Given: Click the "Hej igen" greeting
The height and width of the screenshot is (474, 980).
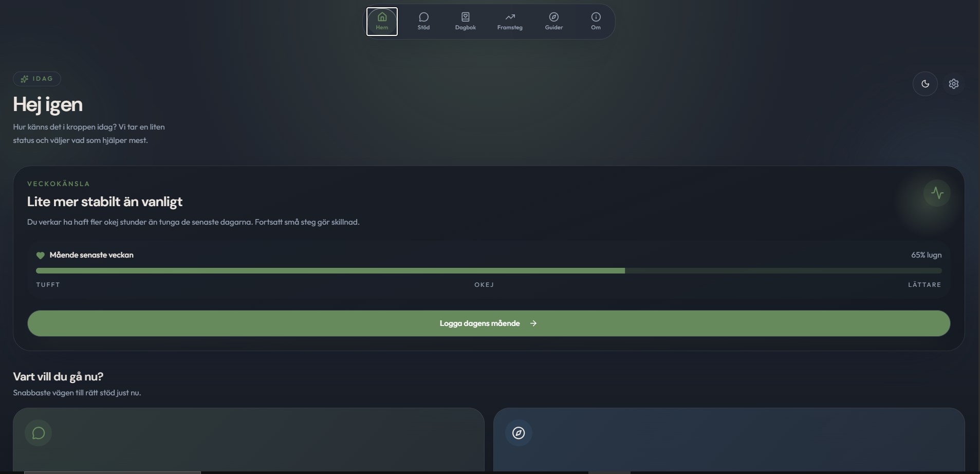Looking at the screenshot, I should 48,104.
